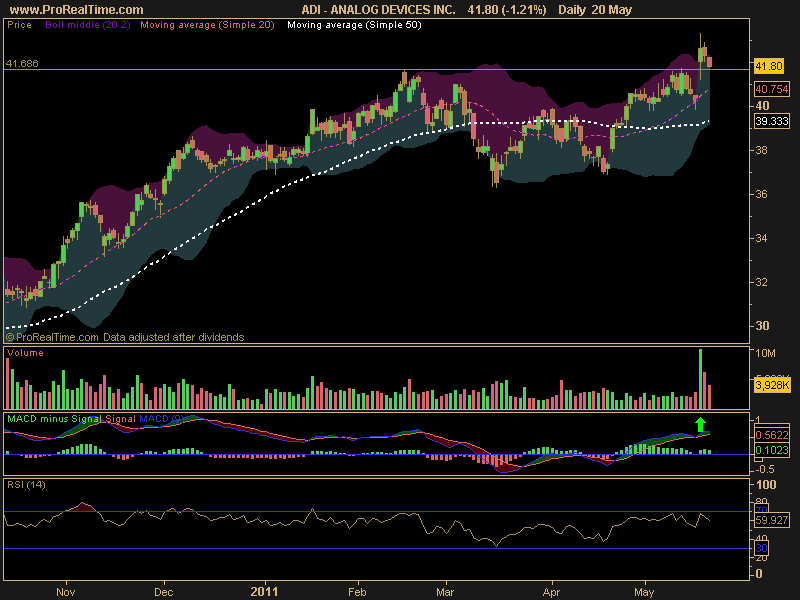800x600 pixels.
Task: Click the 100 tick on the RSI axis
Action: click(766, 485)
